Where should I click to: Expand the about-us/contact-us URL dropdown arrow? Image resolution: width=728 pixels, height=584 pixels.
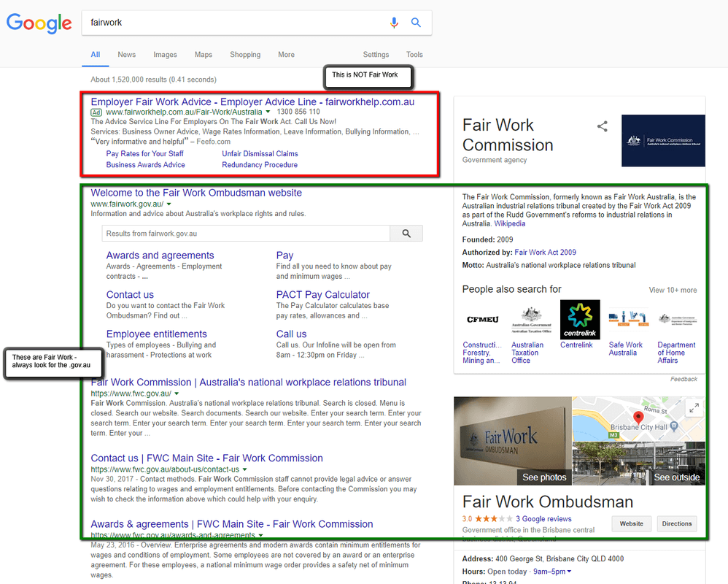pos(244,469)
